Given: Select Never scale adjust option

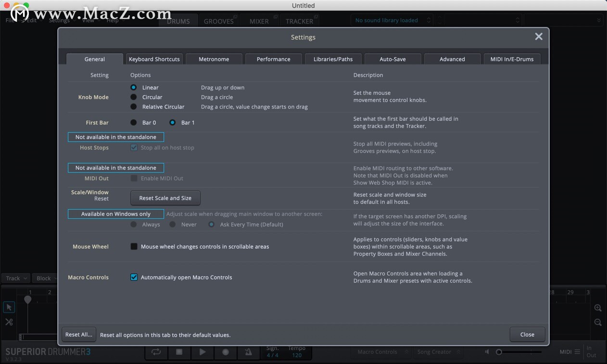Looking at the screenshot, I should (x=172, y=225).
